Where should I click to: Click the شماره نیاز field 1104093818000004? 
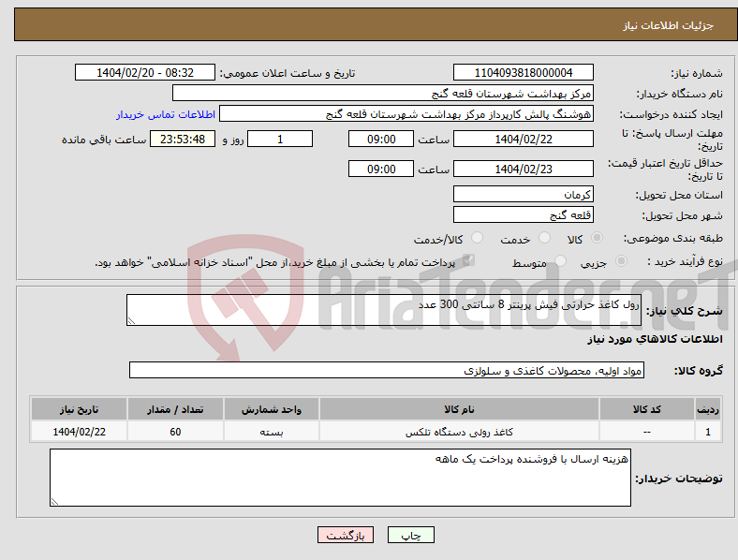[523, 72]
